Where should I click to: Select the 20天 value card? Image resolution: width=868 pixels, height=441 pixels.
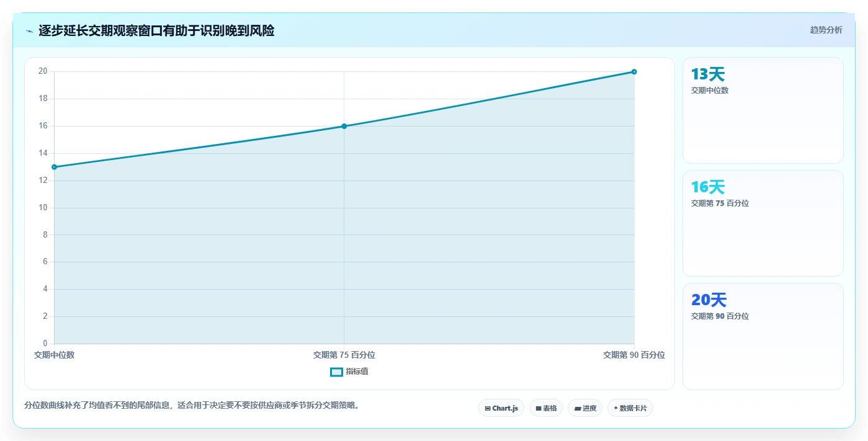tap(763, 337)
